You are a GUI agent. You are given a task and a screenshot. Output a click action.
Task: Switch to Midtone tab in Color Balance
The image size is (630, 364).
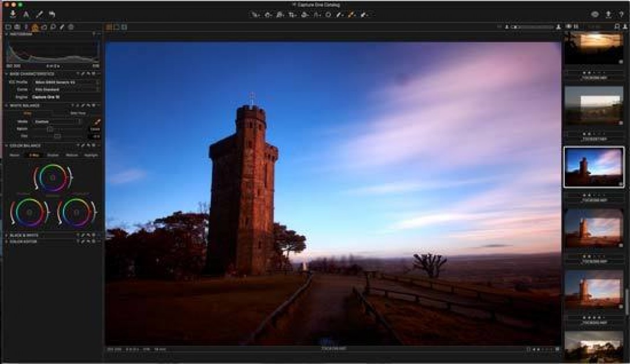click(x=72, y=155)
